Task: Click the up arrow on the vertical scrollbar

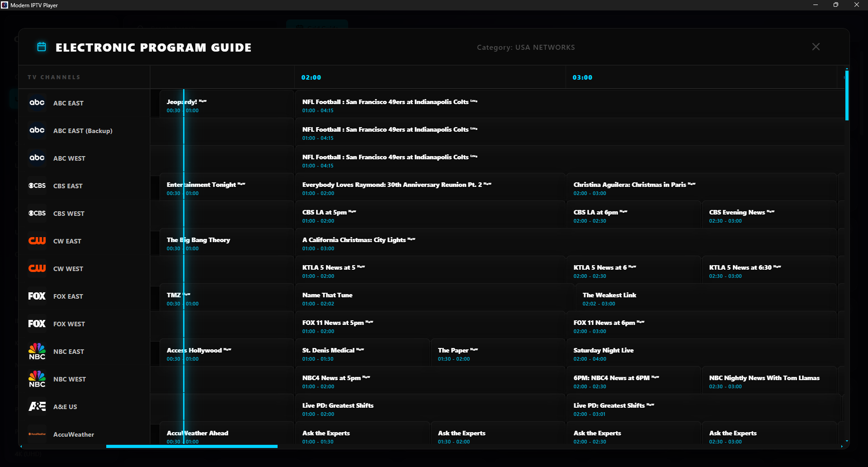Action: [x=846, y=69]
